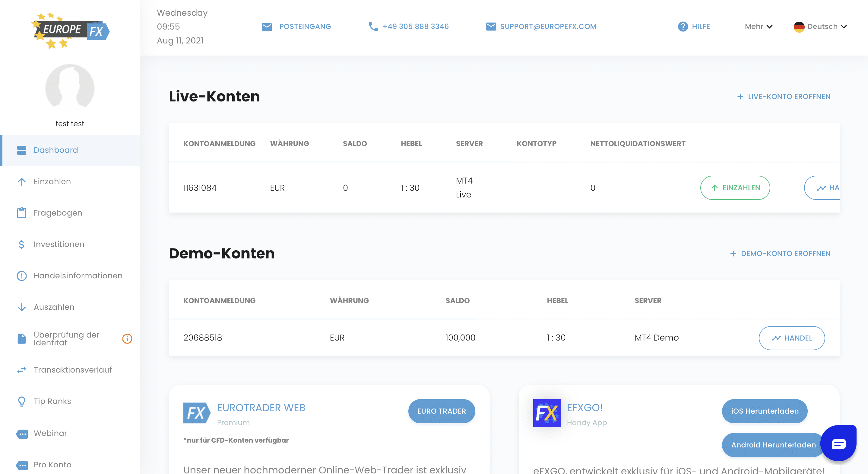Click NETTOLIQUIDATIONSWERT column header

[638, 144]
